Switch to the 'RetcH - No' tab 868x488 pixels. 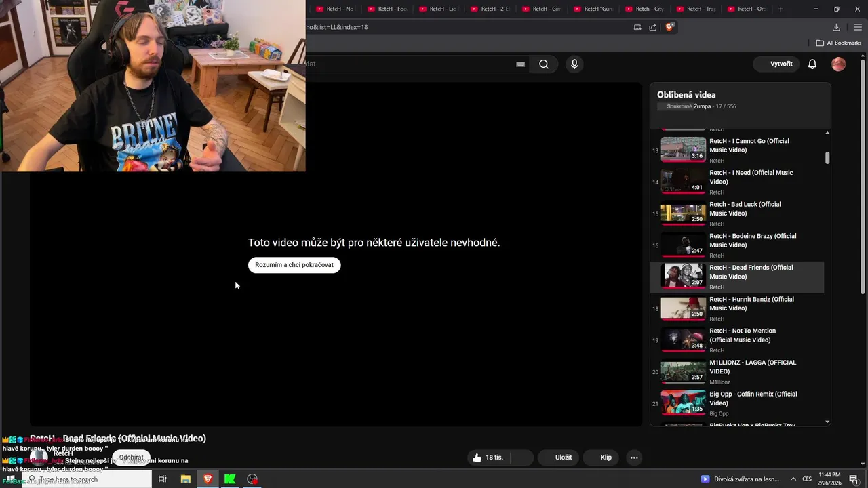click(x=336, y=9)
